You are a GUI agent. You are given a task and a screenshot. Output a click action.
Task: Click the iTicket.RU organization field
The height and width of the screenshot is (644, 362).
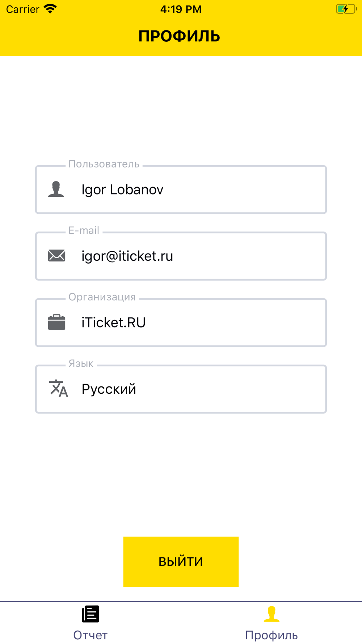click(181, 323)
